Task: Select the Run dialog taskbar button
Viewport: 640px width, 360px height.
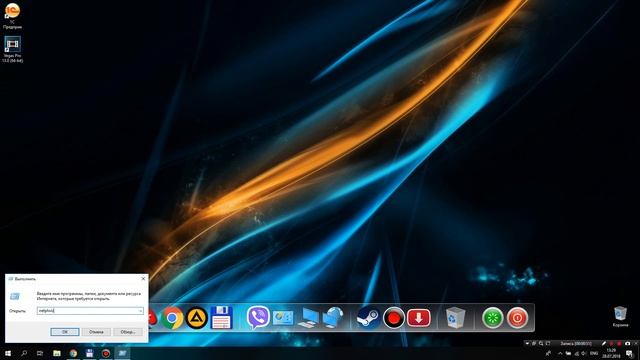Action: pyautogui.click(x=122, y=353)
